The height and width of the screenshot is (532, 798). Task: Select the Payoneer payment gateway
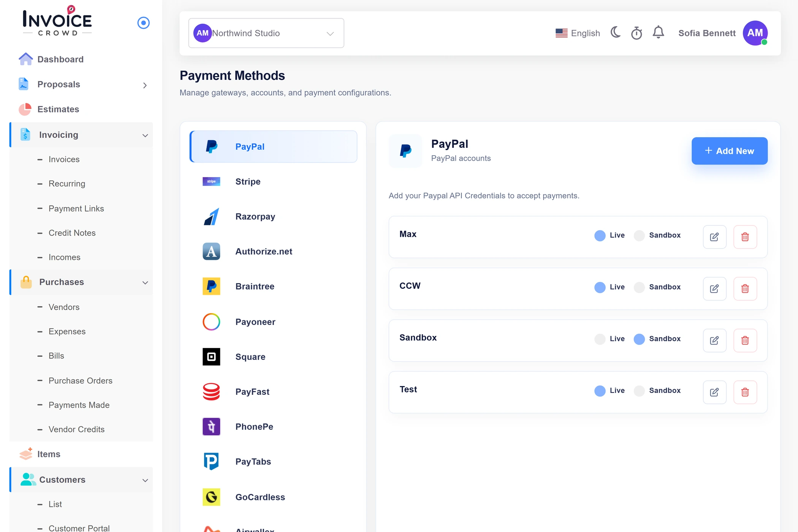[x=273, y=322]
